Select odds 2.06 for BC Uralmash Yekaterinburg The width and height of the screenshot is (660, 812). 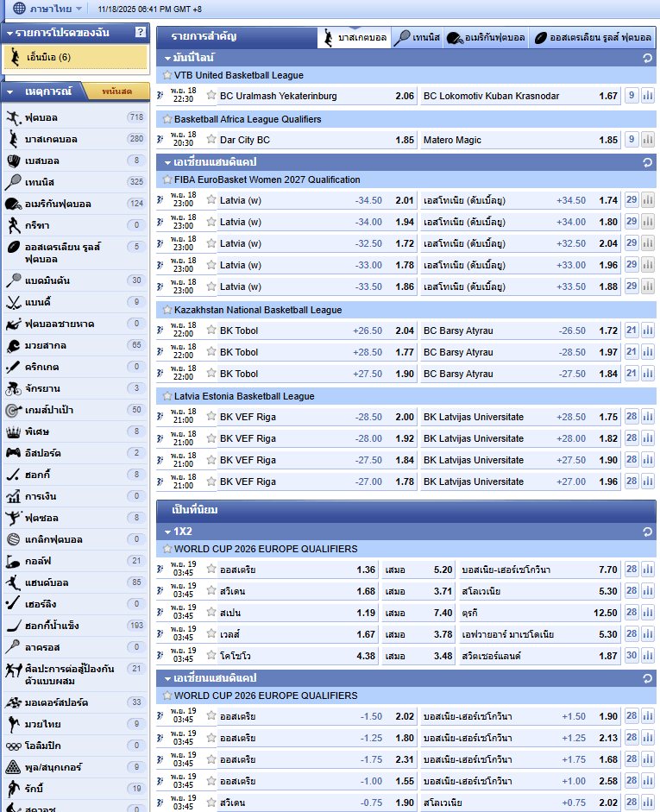[404, 96]
